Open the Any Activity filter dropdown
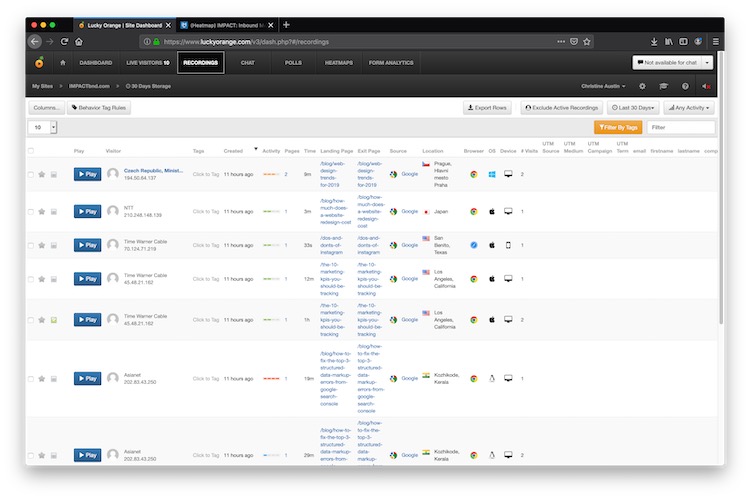 click(689, 108)
